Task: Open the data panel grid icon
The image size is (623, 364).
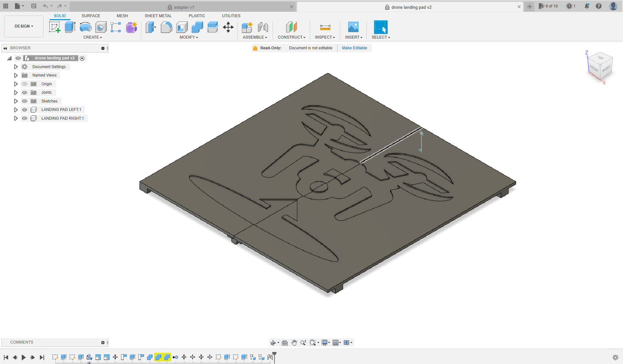Action: point(6,6)
